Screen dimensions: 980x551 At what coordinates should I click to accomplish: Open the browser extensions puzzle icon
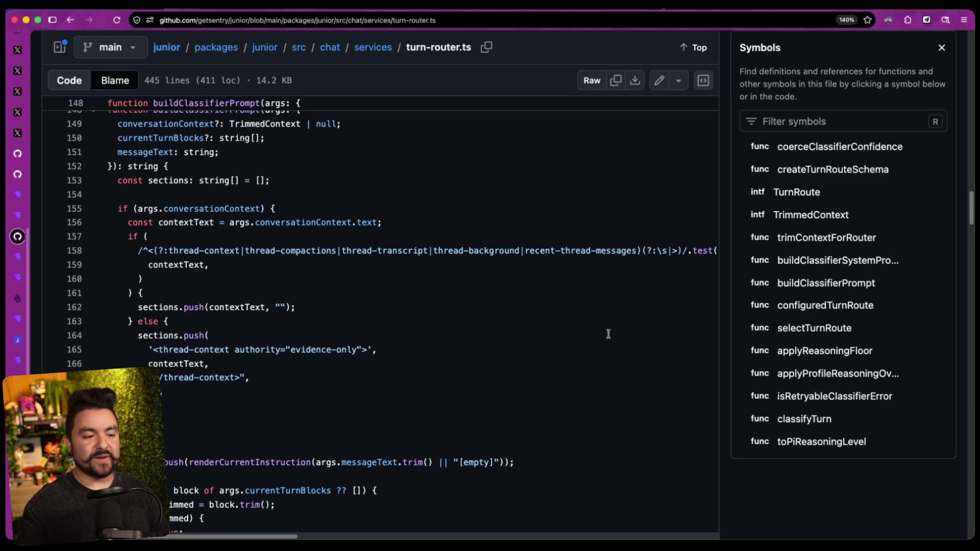[x=908, y=20]
